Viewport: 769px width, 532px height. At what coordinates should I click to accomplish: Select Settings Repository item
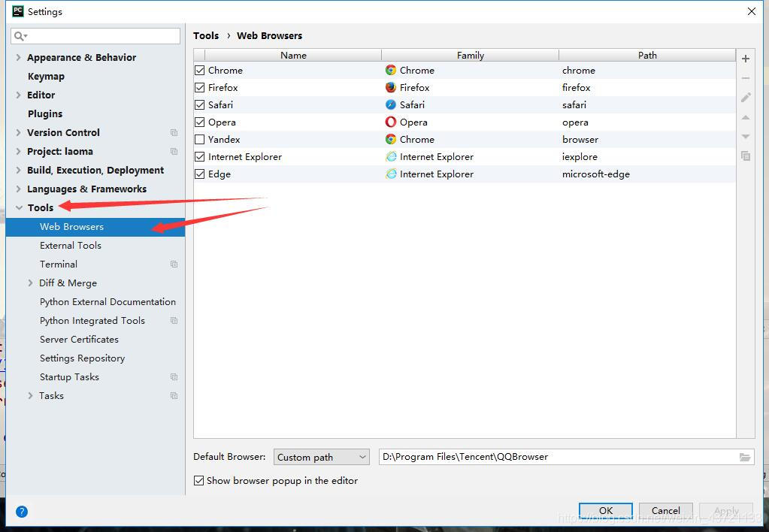point(83,358)
